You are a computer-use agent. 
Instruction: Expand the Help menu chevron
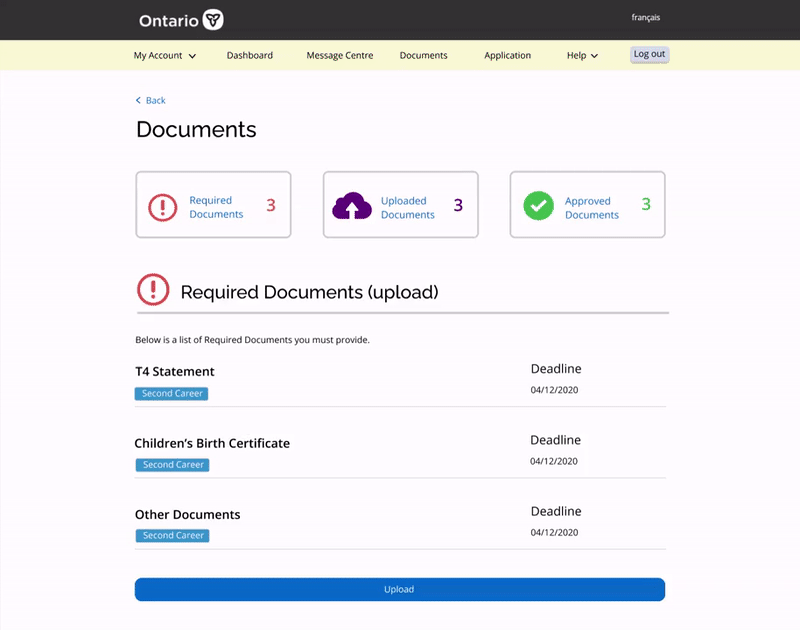click(594, 56)
